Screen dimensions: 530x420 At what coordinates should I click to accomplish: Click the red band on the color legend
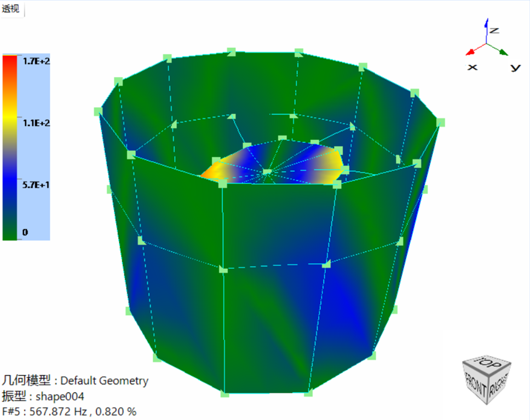pos(12,60)
